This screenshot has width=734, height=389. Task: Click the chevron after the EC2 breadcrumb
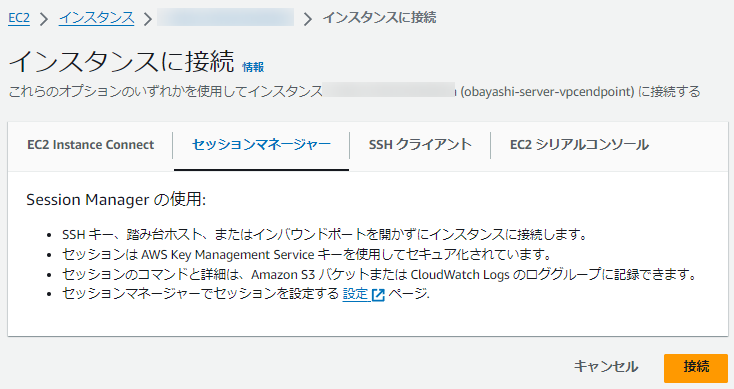pyautogui.click(x=44, y=19)
